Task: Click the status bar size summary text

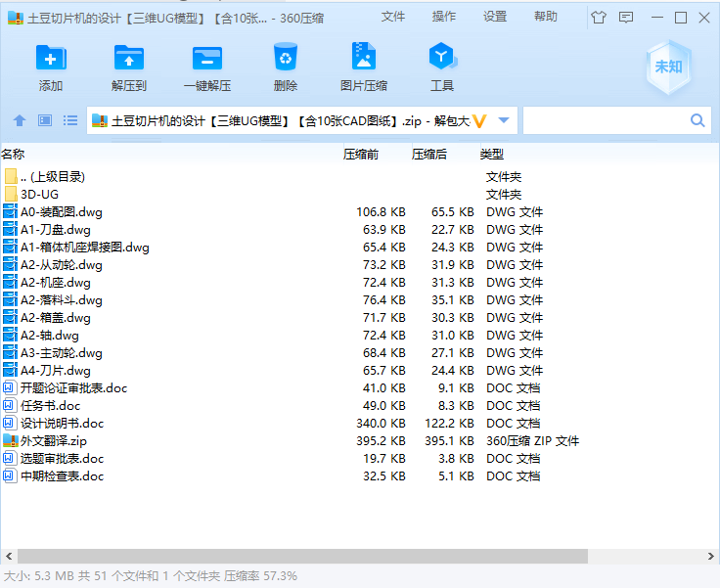Action: click(x=151, y=576)
